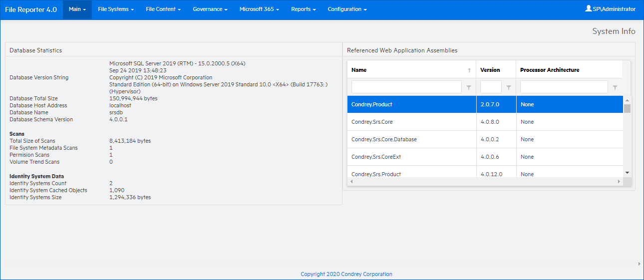Click the SP\Administrator user icon
Image resolution: width=644 pixels, height=280 pixels.
coord(588,9)
